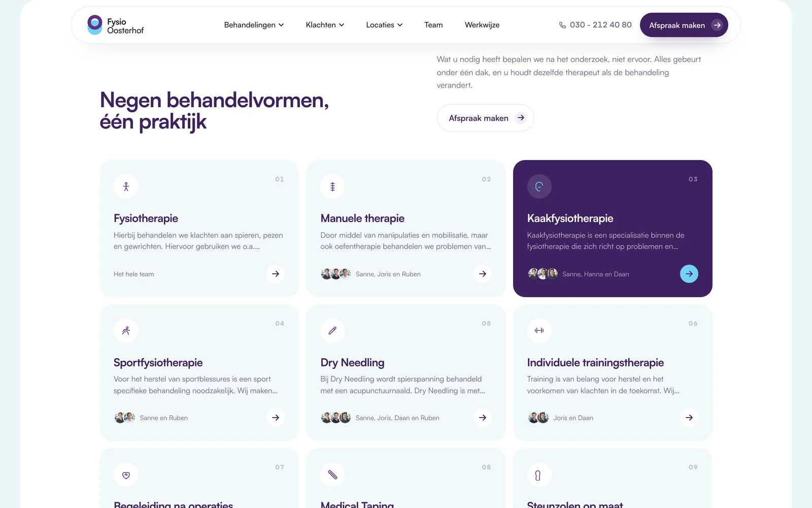Click the "Sanne, Hanna en Daan" text
Viewport: 812px width, 508px height.
point(595,274)
